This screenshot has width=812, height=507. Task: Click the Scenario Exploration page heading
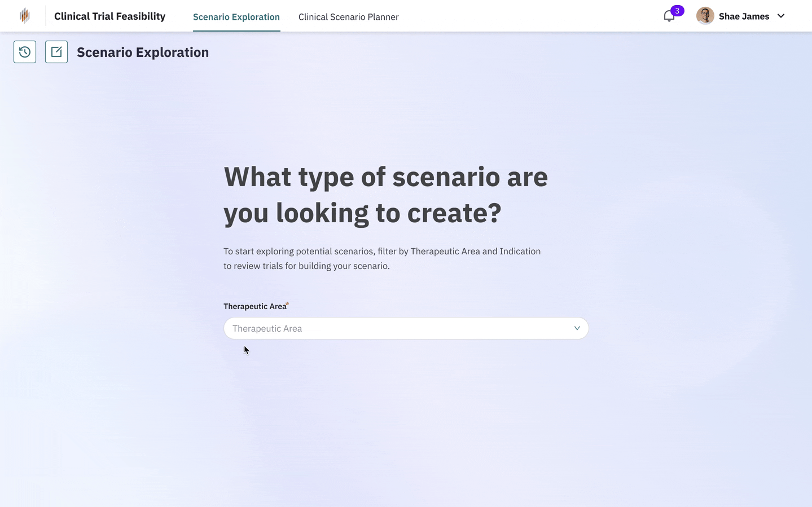click(x=143, y=52)
